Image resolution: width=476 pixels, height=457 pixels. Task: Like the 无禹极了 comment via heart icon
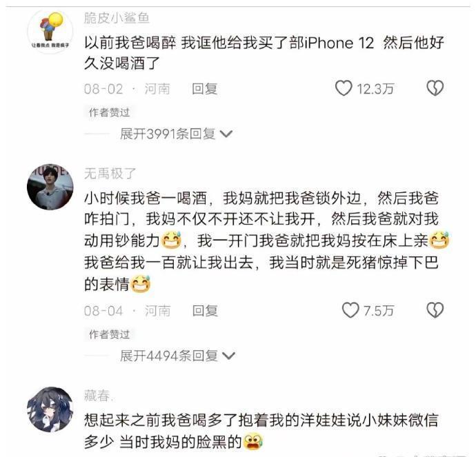click(x=350, y=310)
